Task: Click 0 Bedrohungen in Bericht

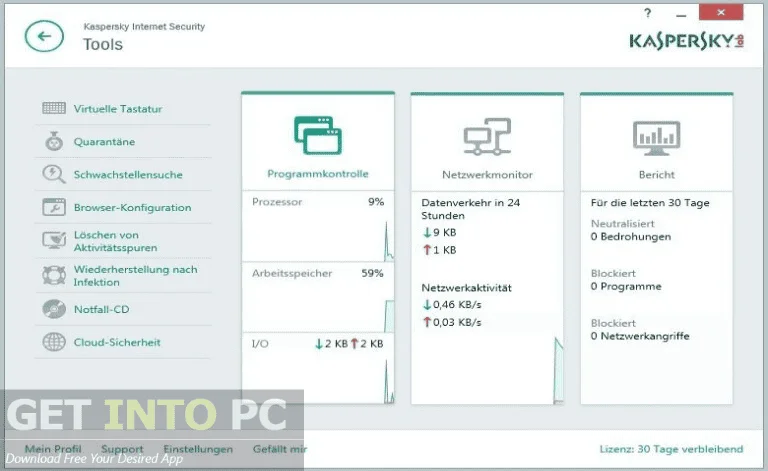Action: [x=631, y=236]
